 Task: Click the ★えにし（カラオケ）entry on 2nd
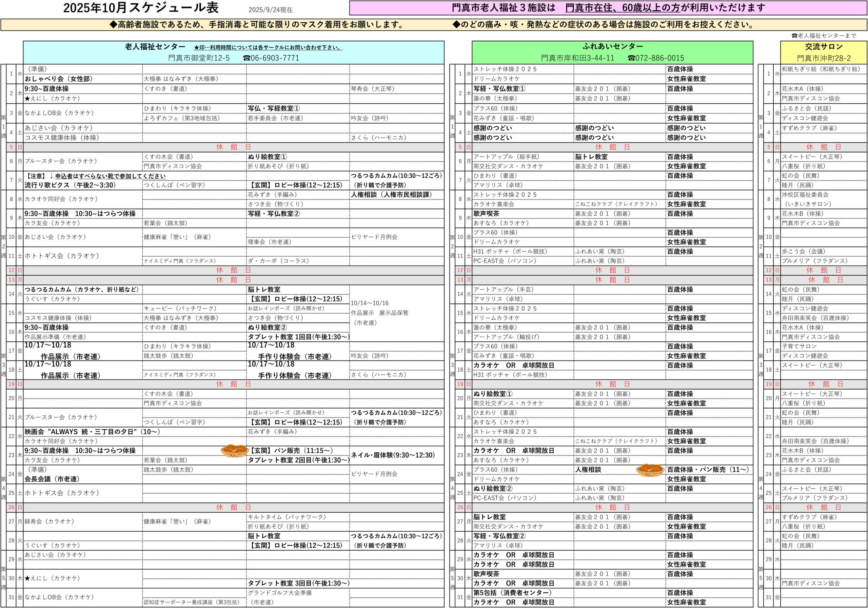(x=52, y=99)
